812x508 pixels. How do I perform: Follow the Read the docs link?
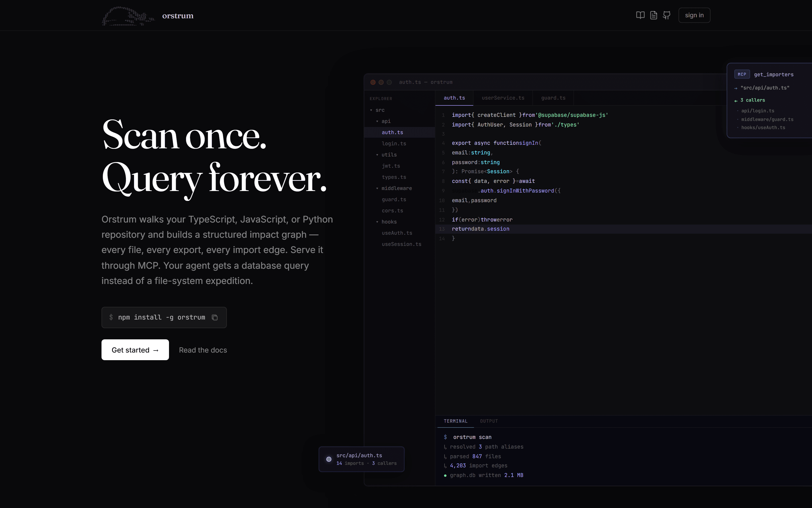[203, 350]
